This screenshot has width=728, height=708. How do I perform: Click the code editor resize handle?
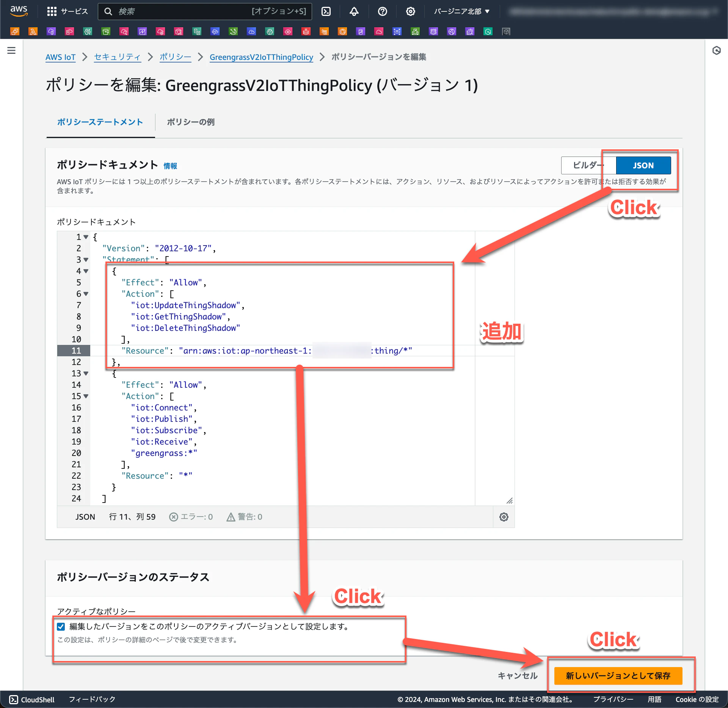(510, 501)
